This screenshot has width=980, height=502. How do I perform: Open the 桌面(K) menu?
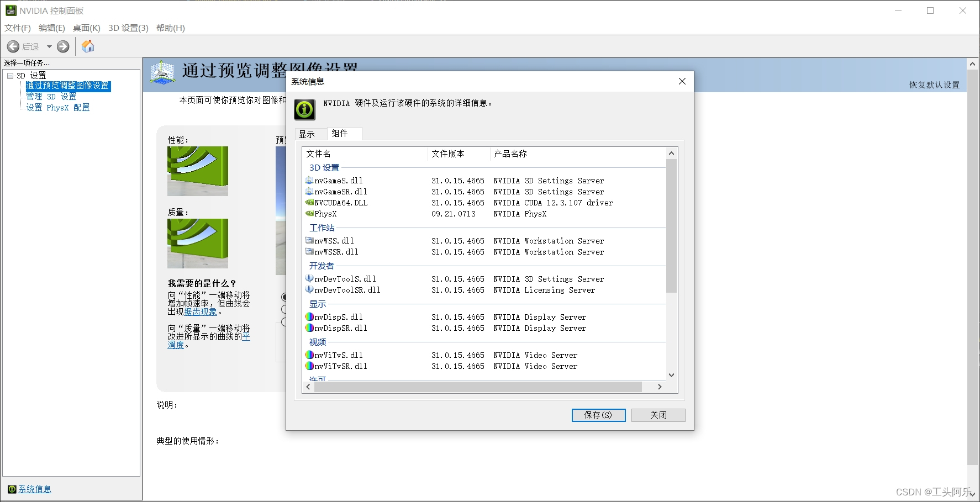(x=87, y=28)
